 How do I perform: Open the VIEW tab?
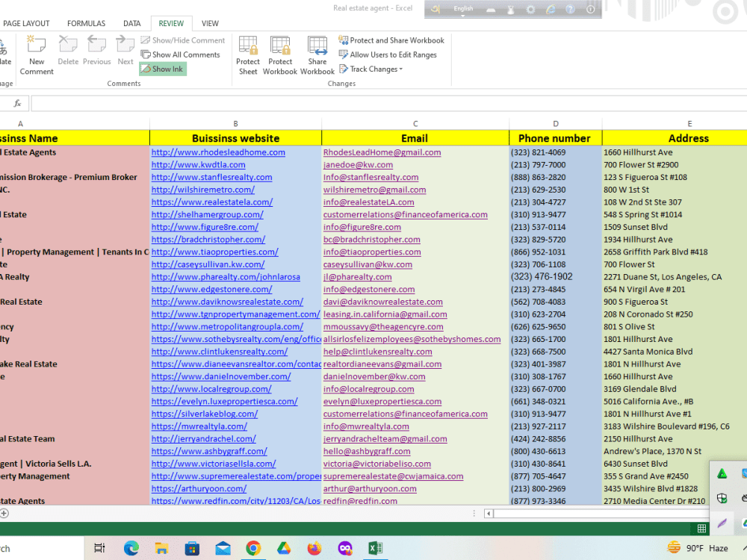pyautogui.click(x=210, y=23)
